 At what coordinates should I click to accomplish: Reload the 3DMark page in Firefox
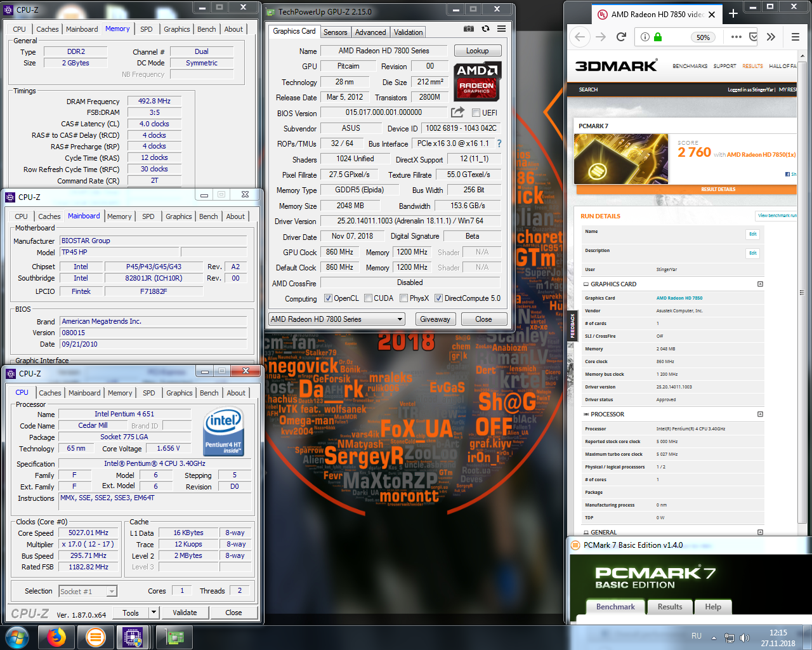coord(622,37)
